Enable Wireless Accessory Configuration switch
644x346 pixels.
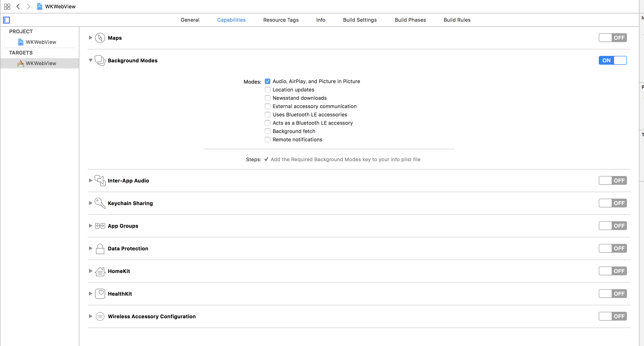[612, 316]
